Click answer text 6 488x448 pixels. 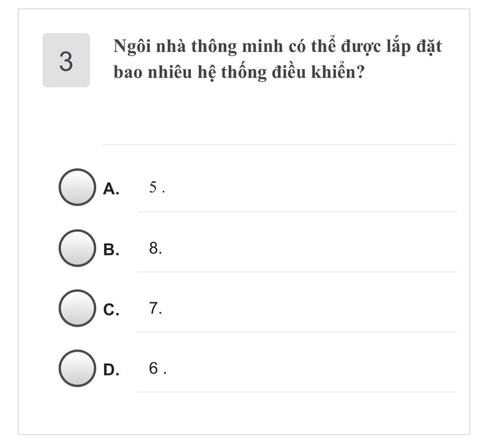point(153,368)
